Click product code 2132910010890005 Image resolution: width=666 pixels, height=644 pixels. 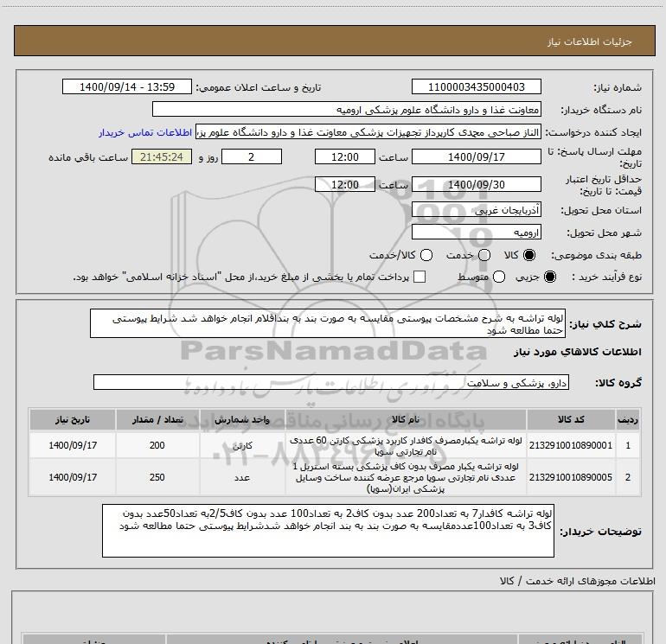571,477
